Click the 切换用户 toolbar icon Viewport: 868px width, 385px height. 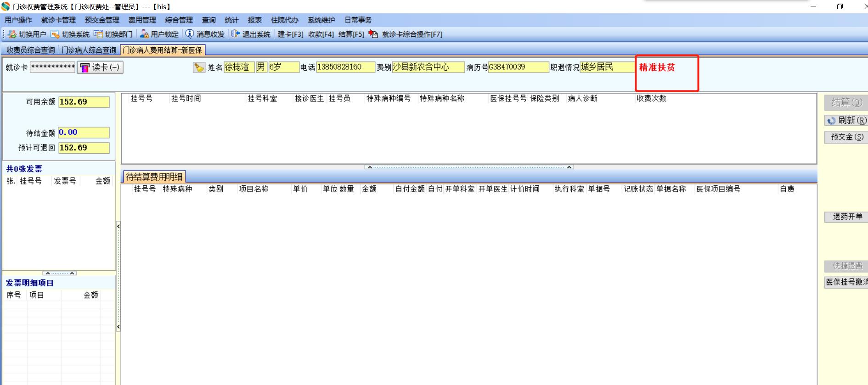(12, 34)
